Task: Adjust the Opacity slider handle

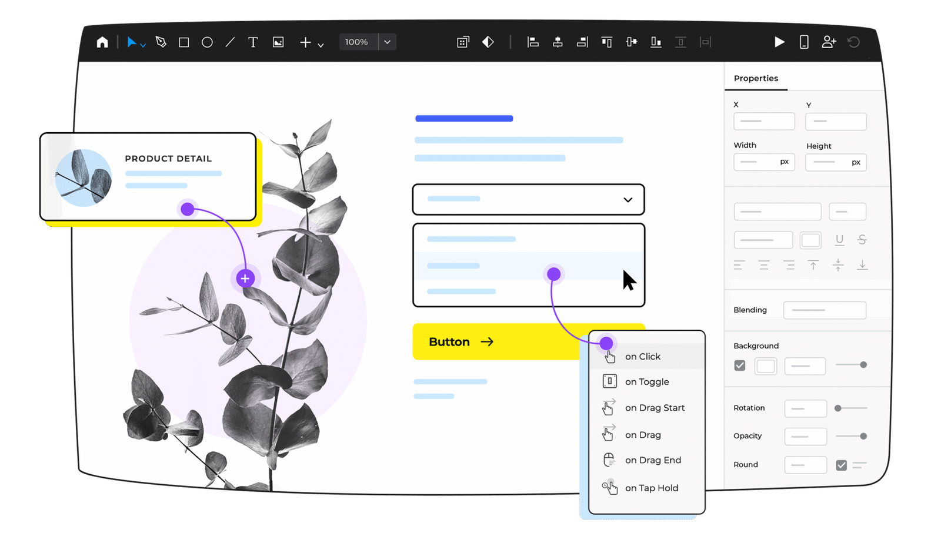Action: 863,436
